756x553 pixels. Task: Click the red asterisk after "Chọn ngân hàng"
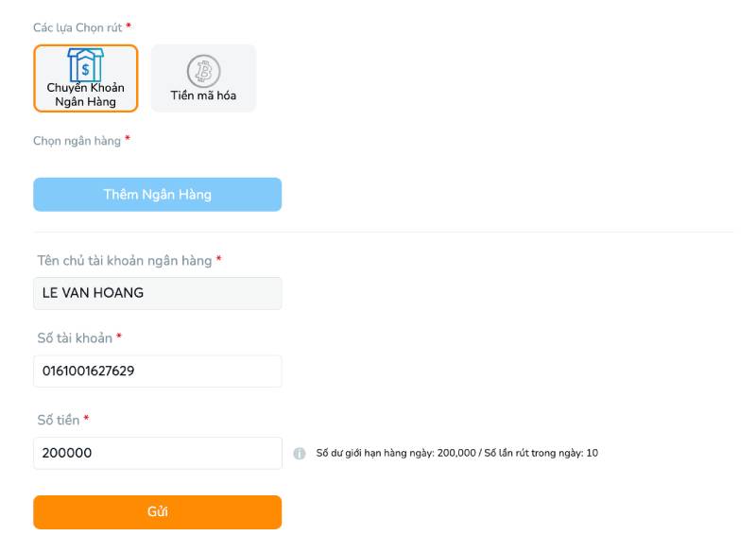128,140
